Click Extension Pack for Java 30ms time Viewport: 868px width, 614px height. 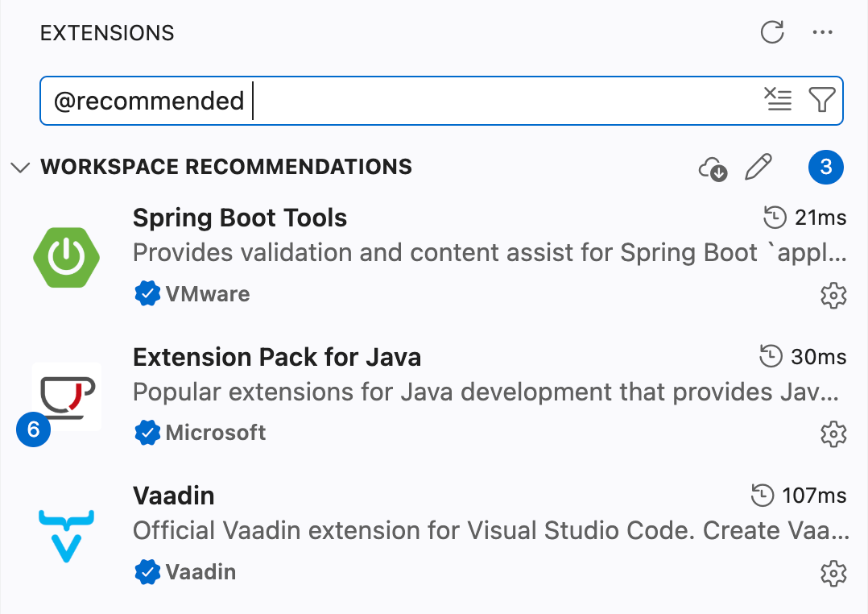click(819, 357)
